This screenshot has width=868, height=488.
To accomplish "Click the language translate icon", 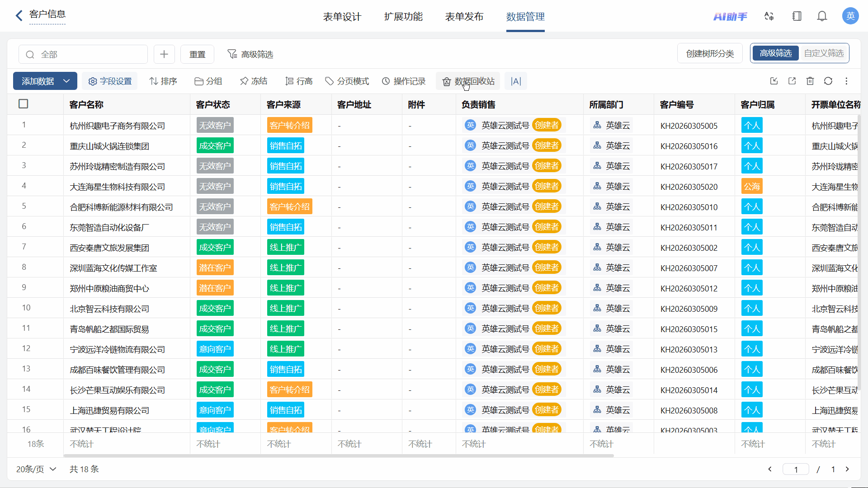I will (769, 16).
